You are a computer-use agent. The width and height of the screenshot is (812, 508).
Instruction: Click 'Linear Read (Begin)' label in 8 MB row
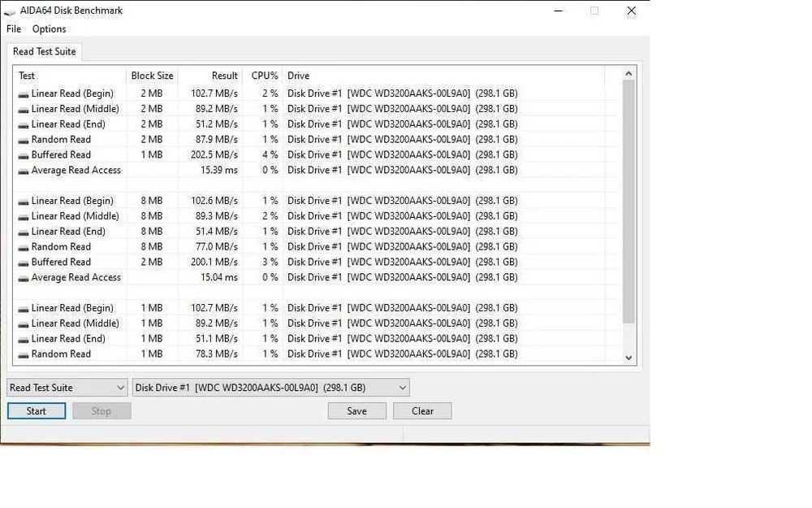point(72,201)
